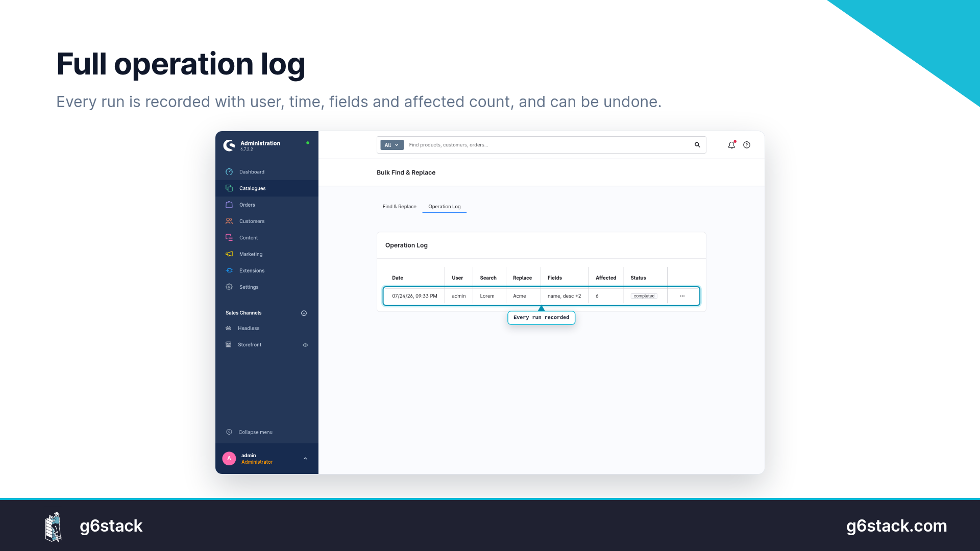Open the Customers people icon
980x551 pixels.
point(229,221)
